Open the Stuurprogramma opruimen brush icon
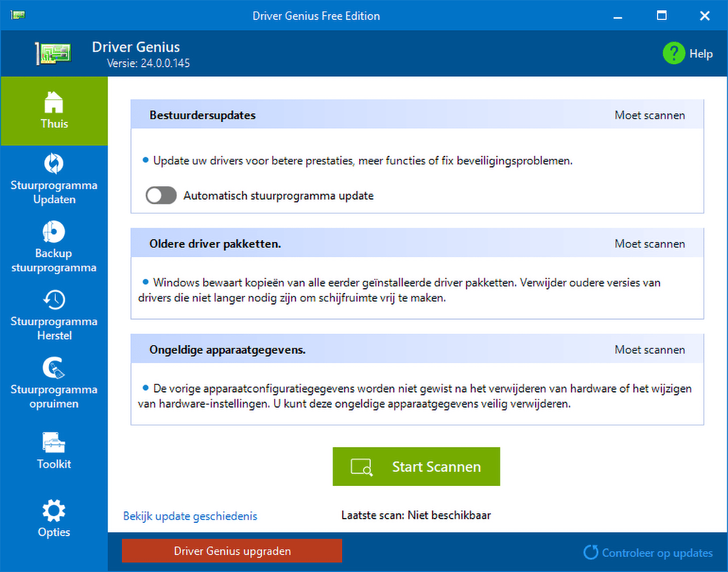728x572 pixels. (54, 368)
